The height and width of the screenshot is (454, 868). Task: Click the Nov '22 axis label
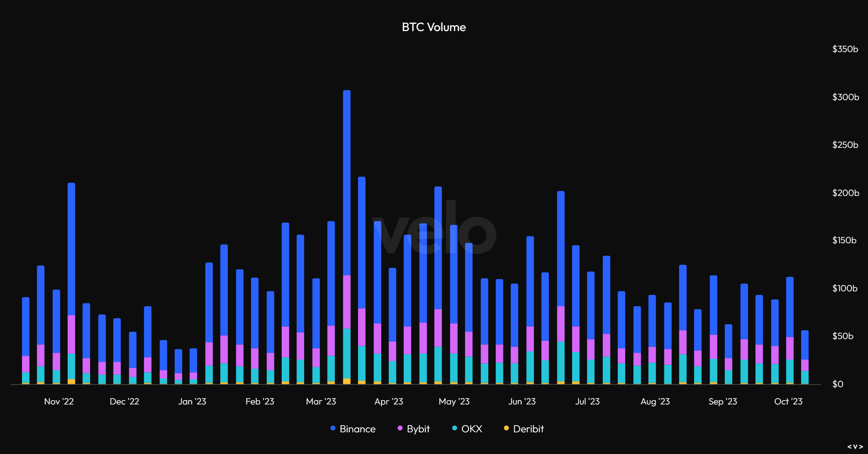pyautogui.click(x=59, y=401)
